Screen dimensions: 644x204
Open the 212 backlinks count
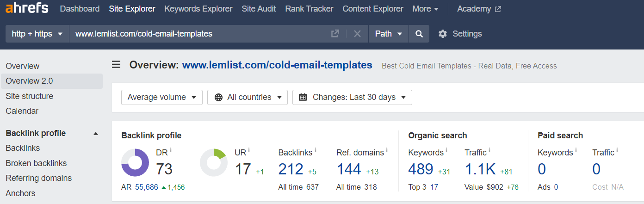pos(291,169)
